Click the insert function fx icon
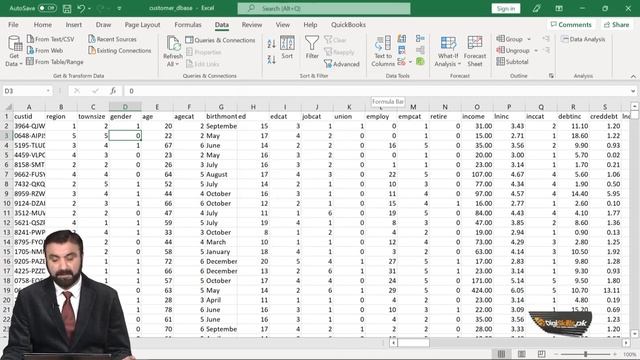Screen dimensions: 640x360 point(113,91)
